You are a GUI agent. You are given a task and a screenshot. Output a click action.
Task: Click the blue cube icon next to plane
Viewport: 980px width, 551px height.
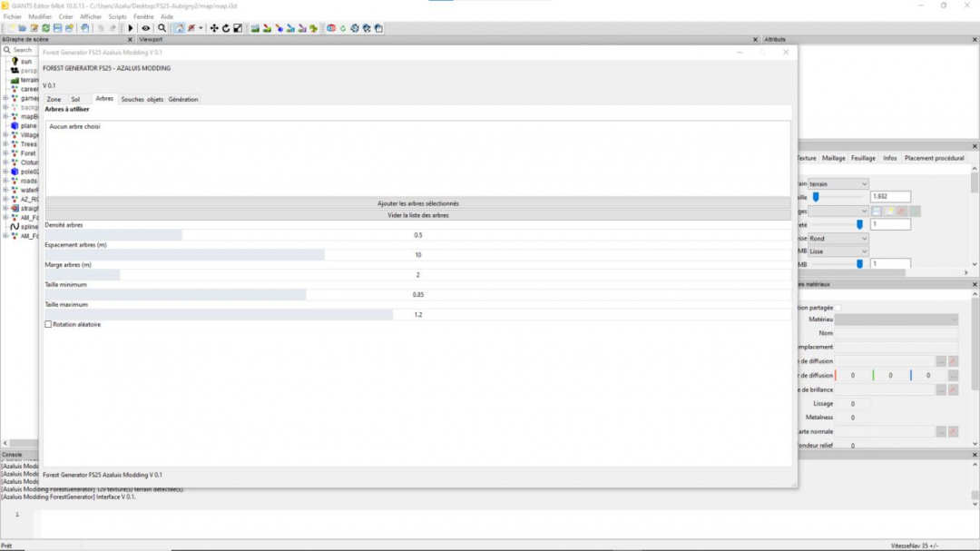pyautogui.click(x=15, y=125)
